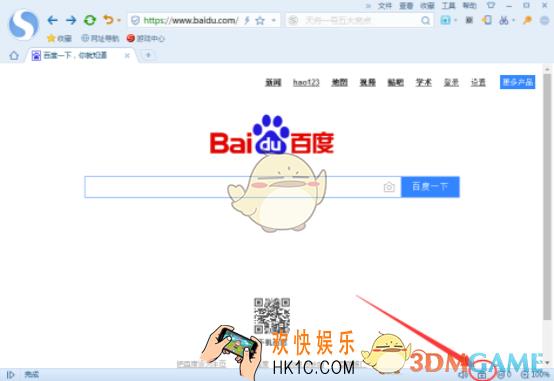
Task: Open the scissors screenshot dropdown arrow
Action: click(x=513, y=20)
